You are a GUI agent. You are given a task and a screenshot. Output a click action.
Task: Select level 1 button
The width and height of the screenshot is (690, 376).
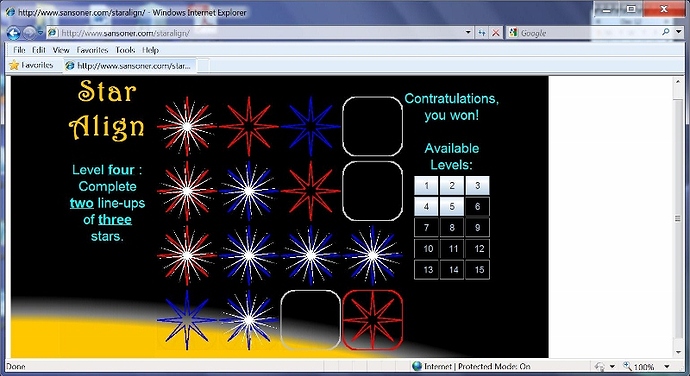click(x=426, y=185)
